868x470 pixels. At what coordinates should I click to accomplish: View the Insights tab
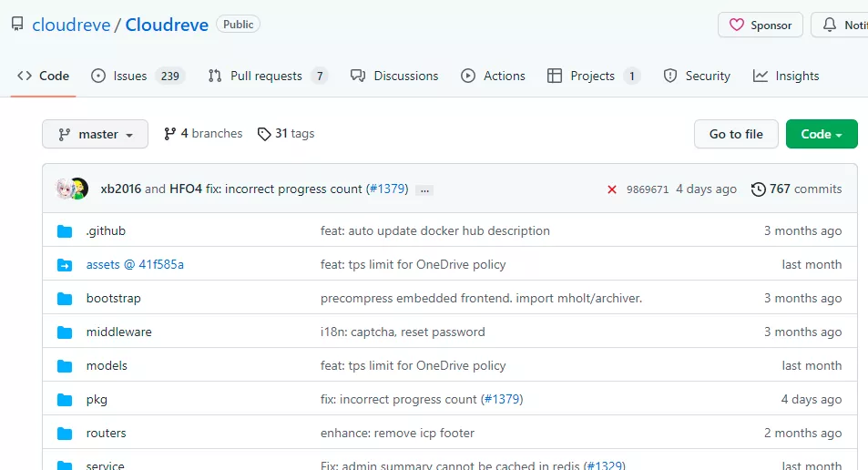click(x=786, y=76)
